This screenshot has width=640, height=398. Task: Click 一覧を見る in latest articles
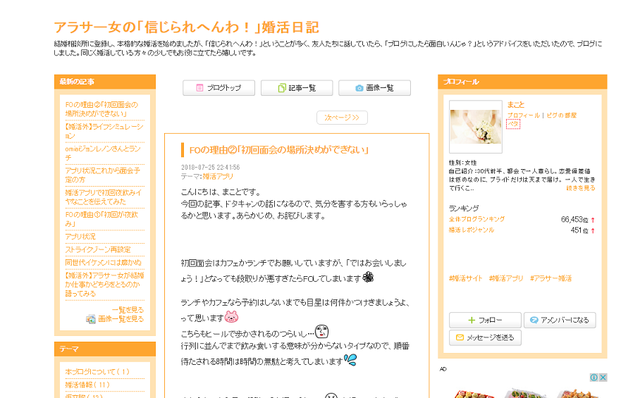(128, 310)
